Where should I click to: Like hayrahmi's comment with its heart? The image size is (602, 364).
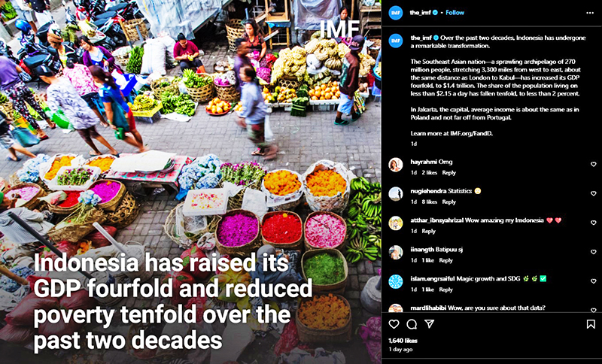593,164
